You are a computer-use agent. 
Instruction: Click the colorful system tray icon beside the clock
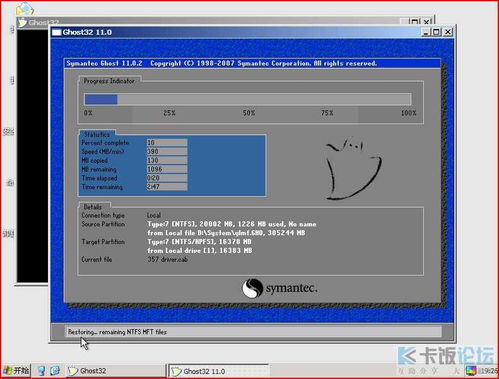coord(471,370)
